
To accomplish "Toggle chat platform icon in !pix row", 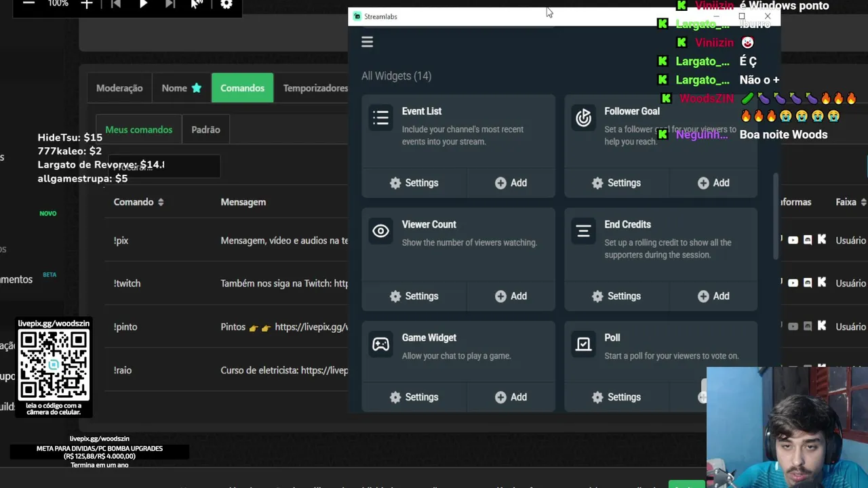I will coord(807,240).
